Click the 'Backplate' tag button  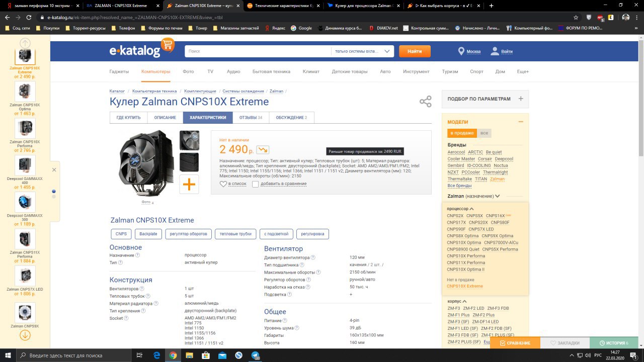click(x=148, y=234)
